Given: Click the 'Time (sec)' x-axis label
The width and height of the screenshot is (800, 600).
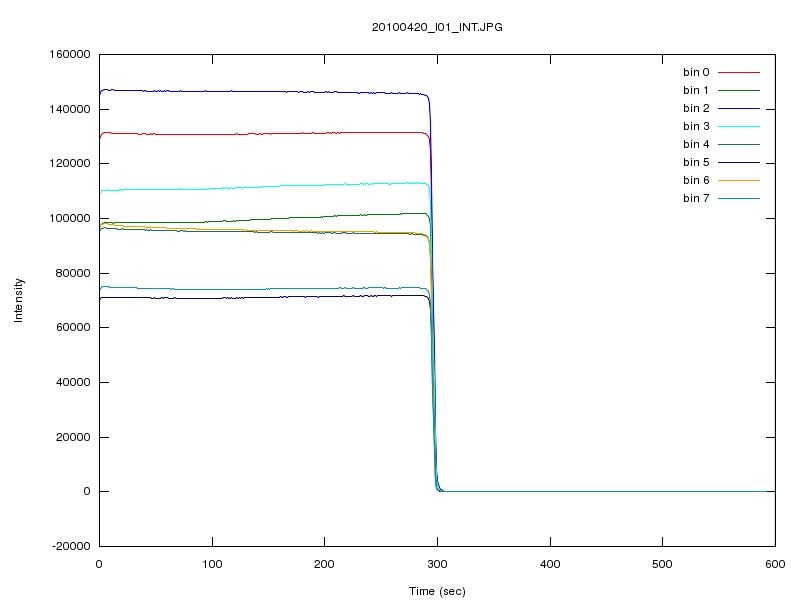Looking at the screenshot, I should click(x=437, y=591).
